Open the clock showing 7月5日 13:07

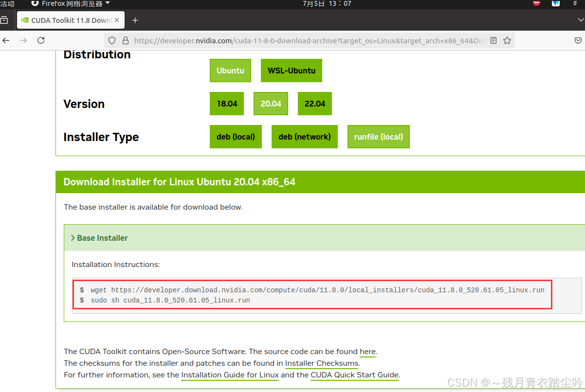pyautogui.click(x=327, y=3)
